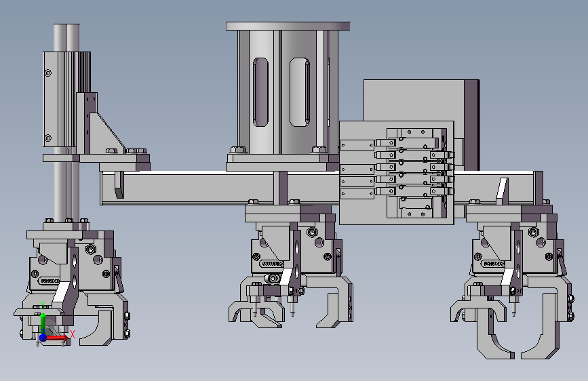The height and width of the screenshot is (381, 588).
Task: Click the blue origin ball of triad
Action: click(43, 338)
